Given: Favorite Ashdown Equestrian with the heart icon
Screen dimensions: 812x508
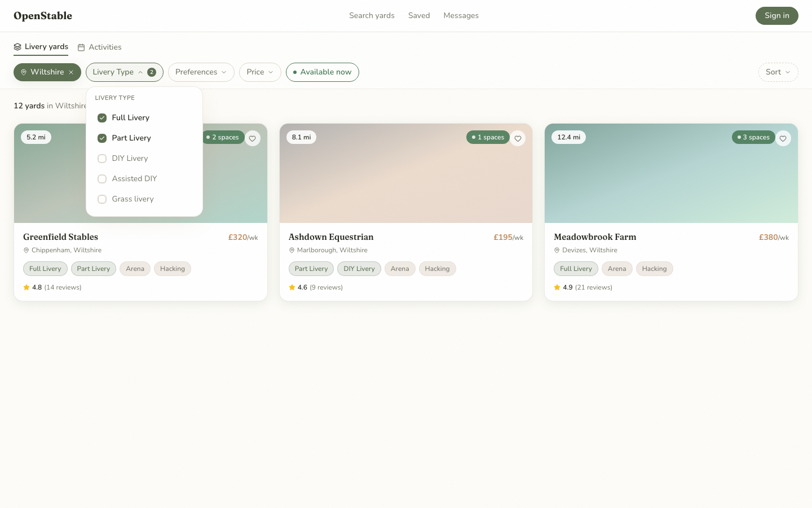Looking at the screenshot, I should click(518, 138).
